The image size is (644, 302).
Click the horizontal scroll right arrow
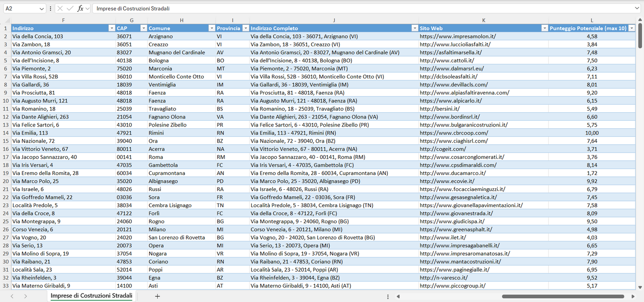click(633, 296)
